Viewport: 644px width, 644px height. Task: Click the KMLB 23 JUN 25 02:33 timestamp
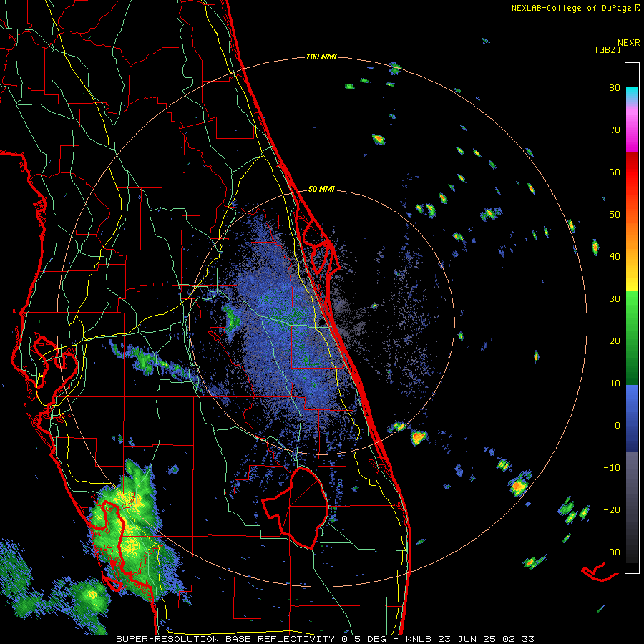tap(470, 639)
